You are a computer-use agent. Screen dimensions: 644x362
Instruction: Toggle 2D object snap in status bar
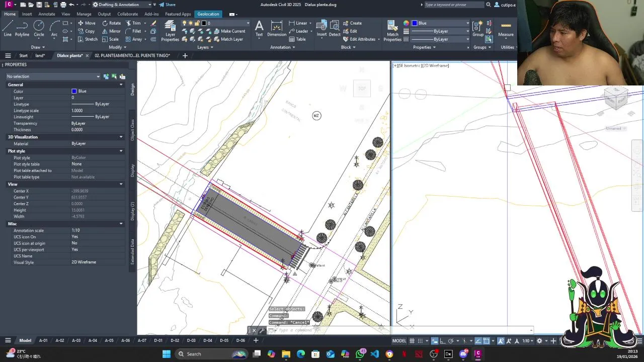pyautogui.click(x=486, y=341)
